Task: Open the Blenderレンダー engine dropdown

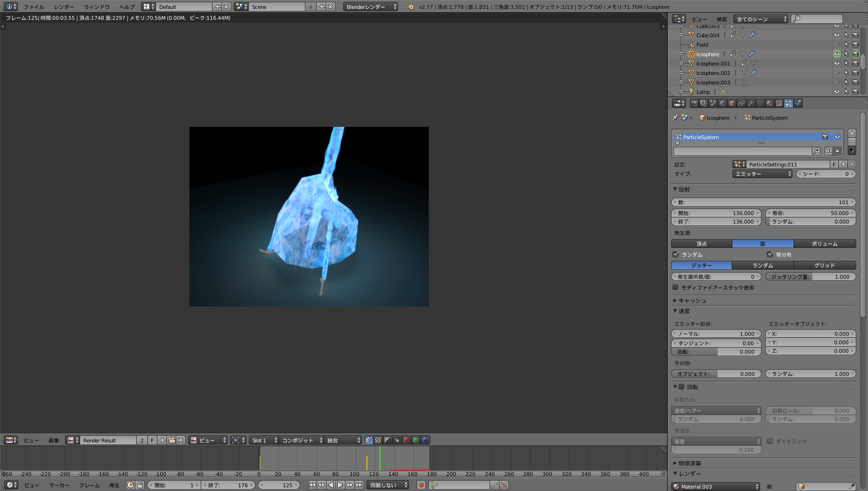Action: [x=370, y=7]
